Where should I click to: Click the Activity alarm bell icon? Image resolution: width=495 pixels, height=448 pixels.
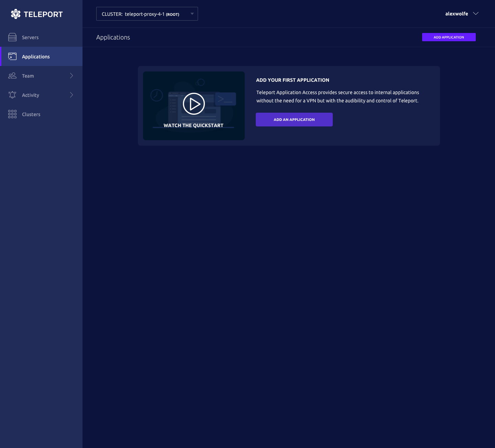click(x=12, y=95)
